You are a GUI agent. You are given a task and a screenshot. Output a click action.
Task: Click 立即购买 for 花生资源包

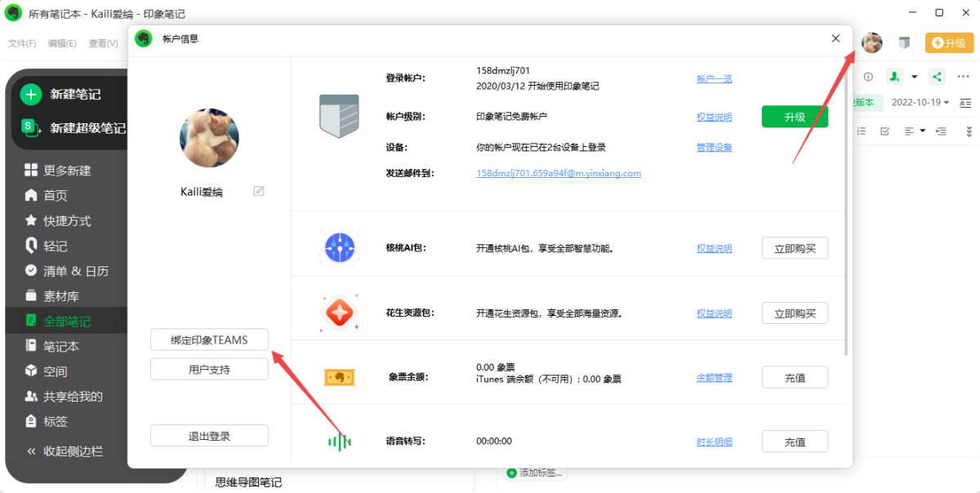[795, 313]
